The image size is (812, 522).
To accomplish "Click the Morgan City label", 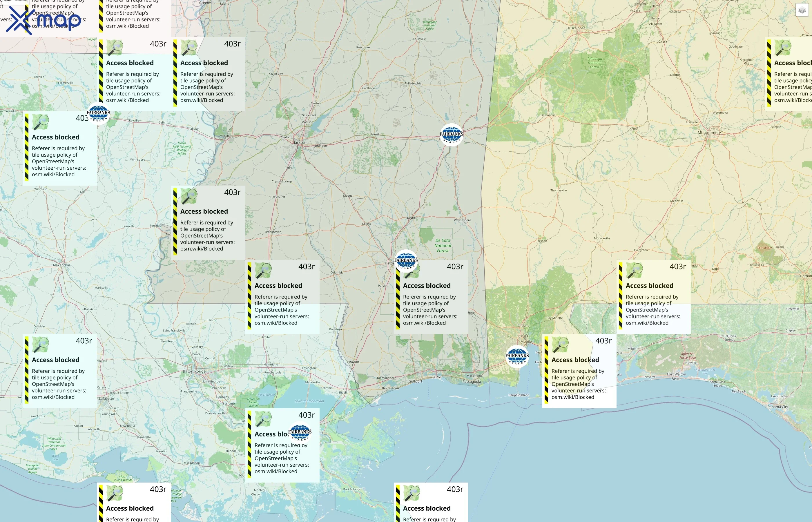I will (x=192, y=463).
